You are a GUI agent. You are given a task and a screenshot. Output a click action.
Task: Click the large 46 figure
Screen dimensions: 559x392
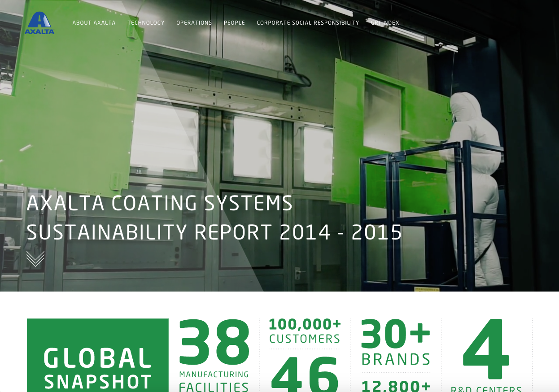coord(305,373)
